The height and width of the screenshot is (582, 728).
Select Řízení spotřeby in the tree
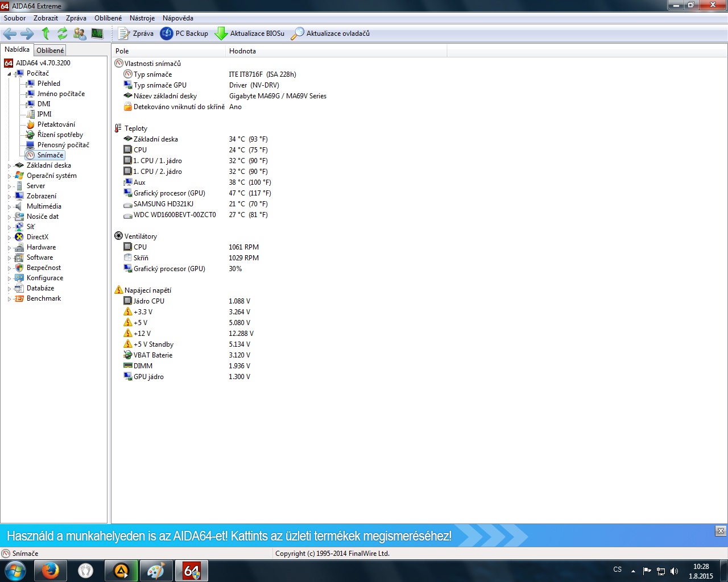(60, 135)
